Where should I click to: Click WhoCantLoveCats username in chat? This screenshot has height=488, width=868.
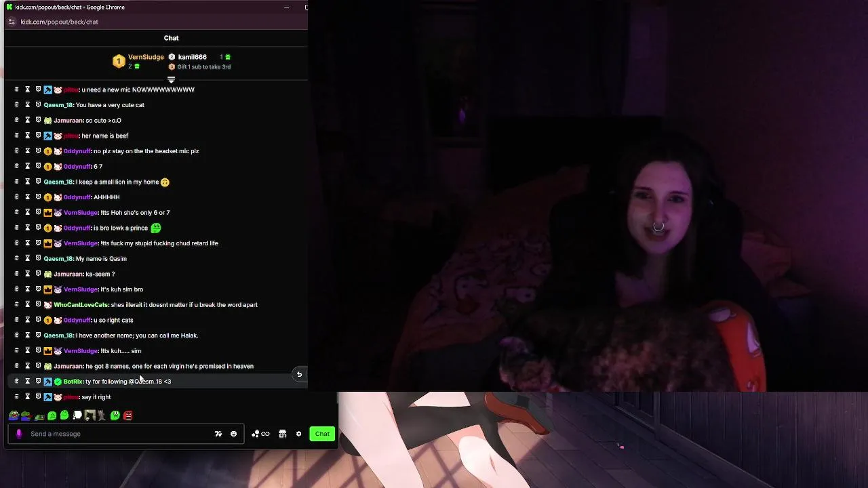(81, 305)
